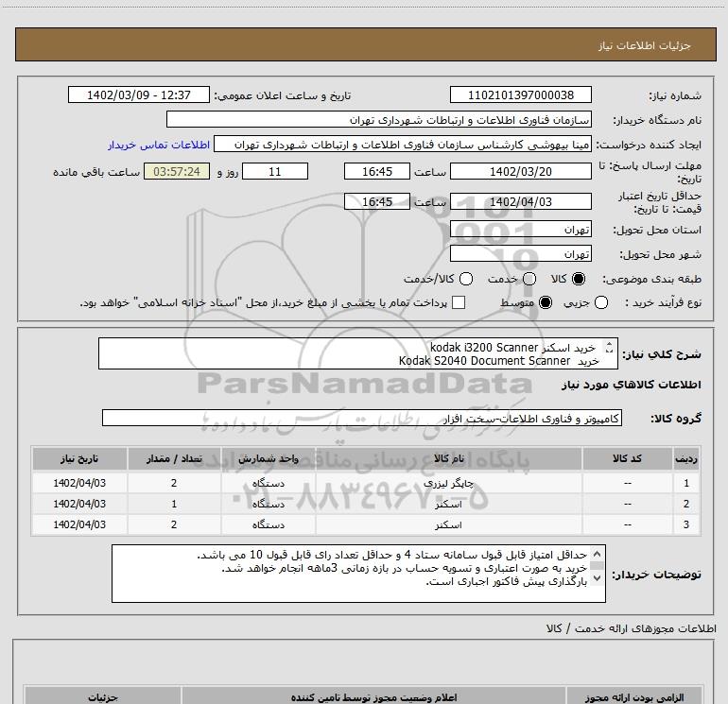Click the جزئیات column header
This screenshot has width=728, height=704.
(103, 697)
